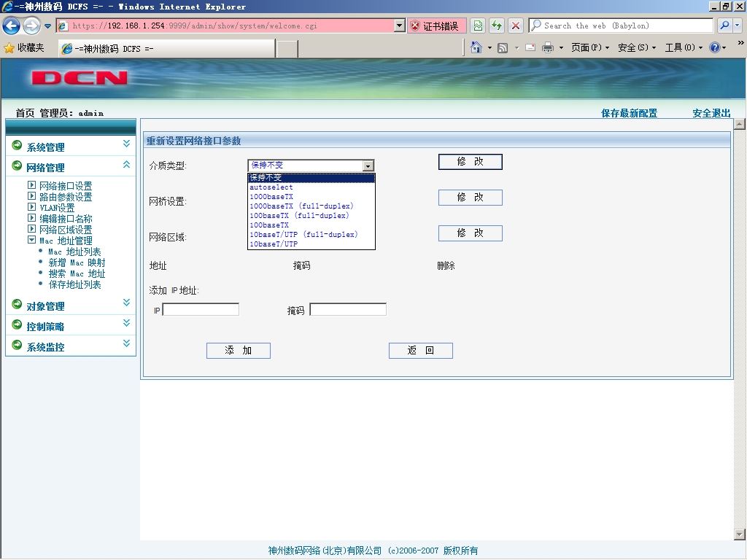Go back with the browser Back arrow
The image size is (747, 560).
(12, 26)
